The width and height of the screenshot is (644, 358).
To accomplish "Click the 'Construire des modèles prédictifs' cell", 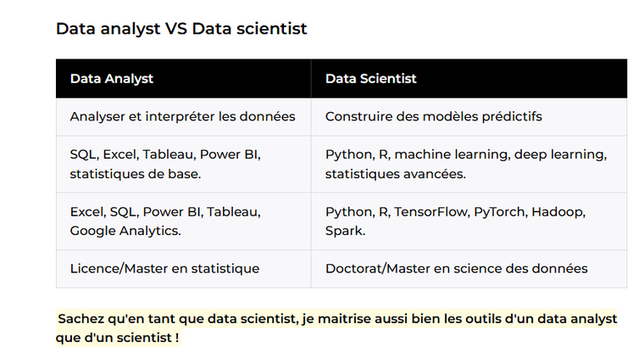I will tap(469, 117).
